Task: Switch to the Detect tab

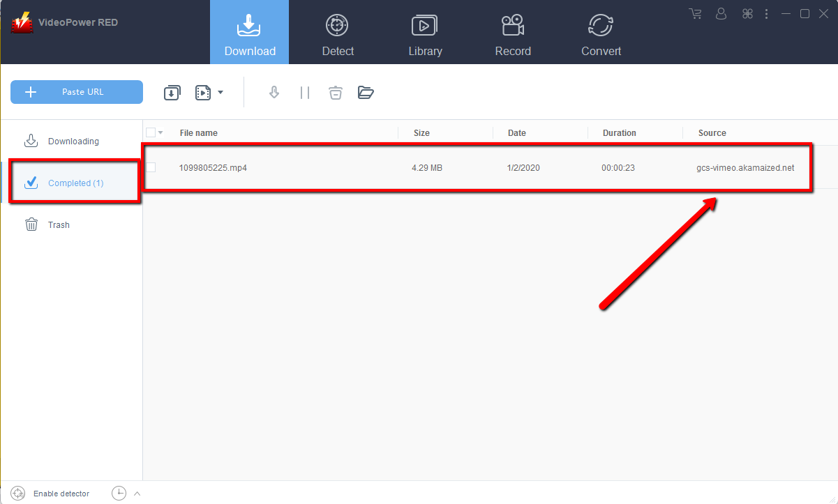Action: pyautogui.click(x=338, y=35)
